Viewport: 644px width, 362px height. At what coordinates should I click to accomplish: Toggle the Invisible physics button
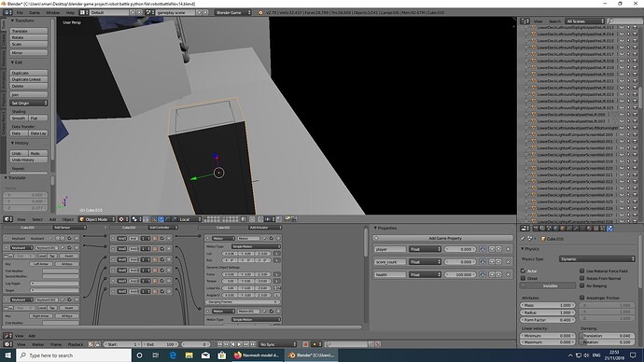coord(548,285)
